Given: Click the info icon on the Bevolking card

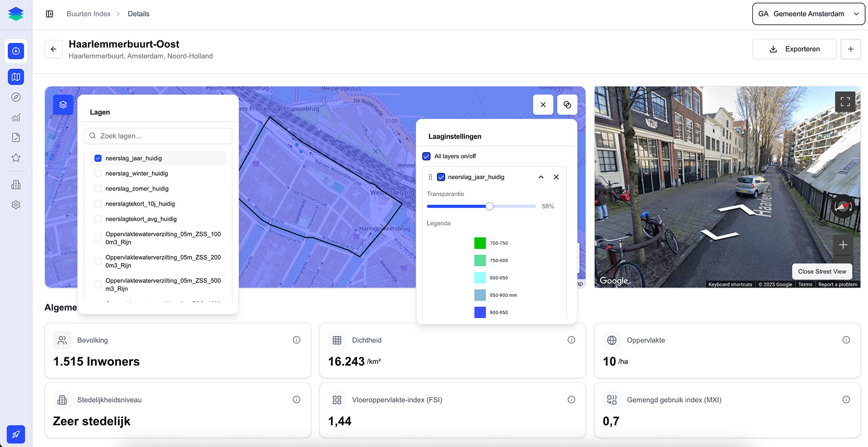Looking at the screenshot, I should [x=297, y=340].
